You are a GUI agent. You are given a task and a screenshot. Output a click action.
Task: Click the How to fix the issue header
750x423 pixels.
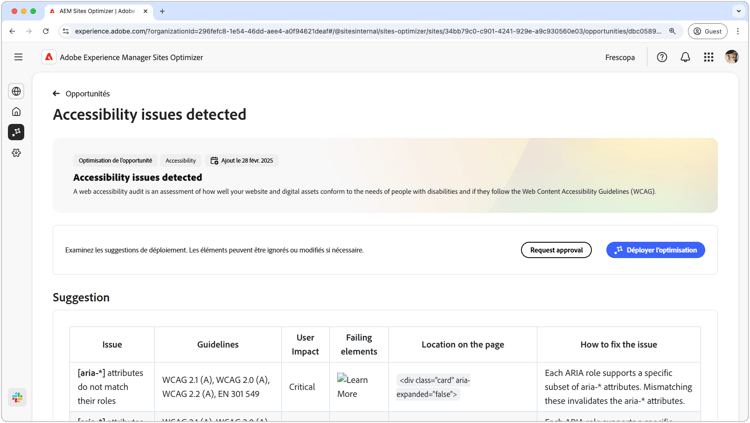pos(618,345)
